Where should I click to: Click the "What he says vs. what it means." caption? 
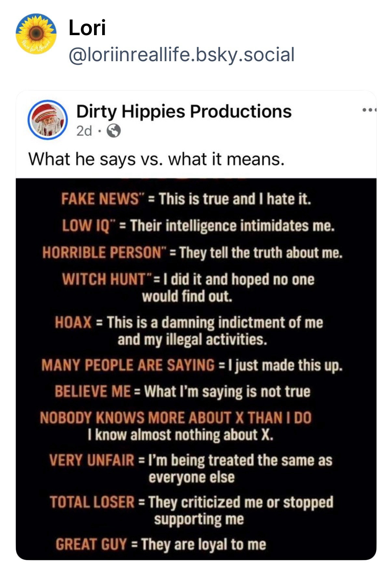156,159
